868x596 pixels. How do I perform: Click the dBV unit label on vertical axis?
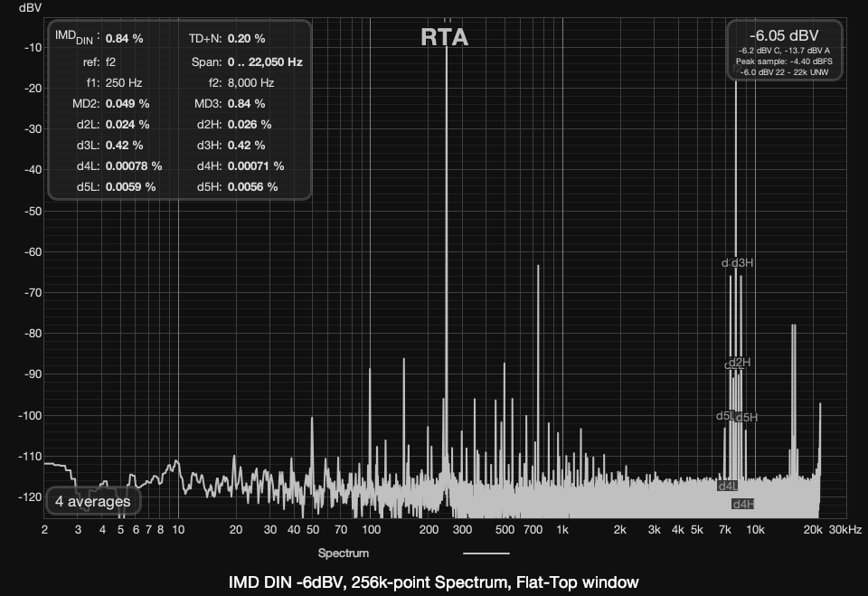pos(18,6)
